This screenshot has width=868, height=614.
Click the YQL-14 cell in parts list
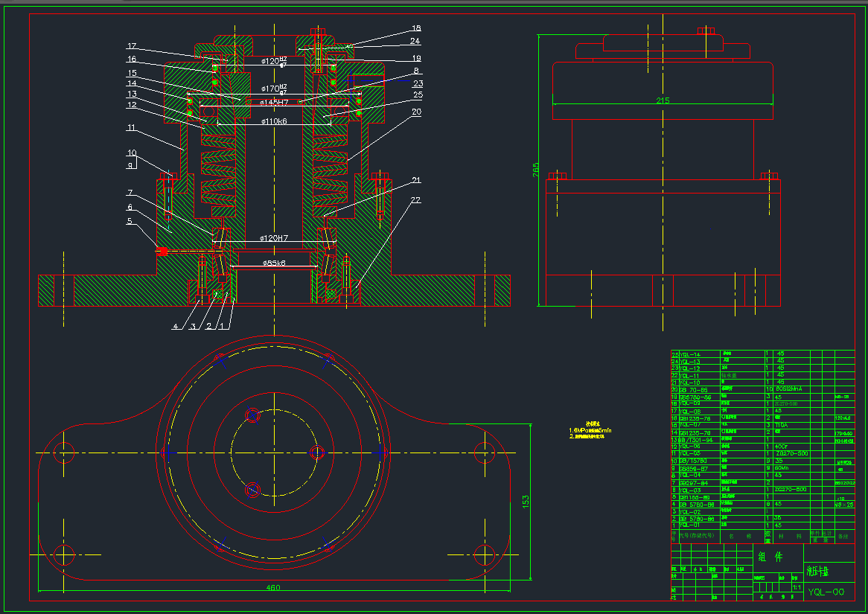(689, 354)
